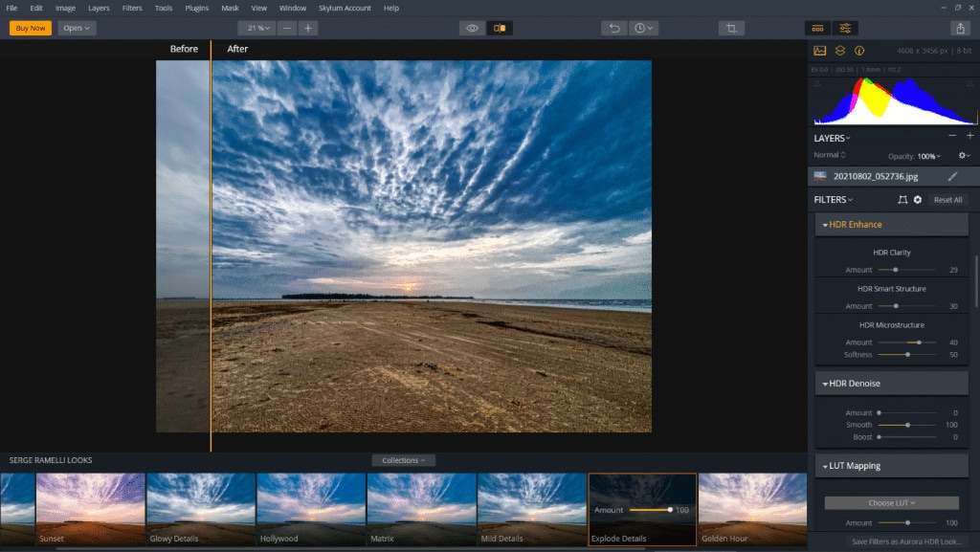980x552 pixels.
Task: Open the Plugins menu
Action: point(197,8)
